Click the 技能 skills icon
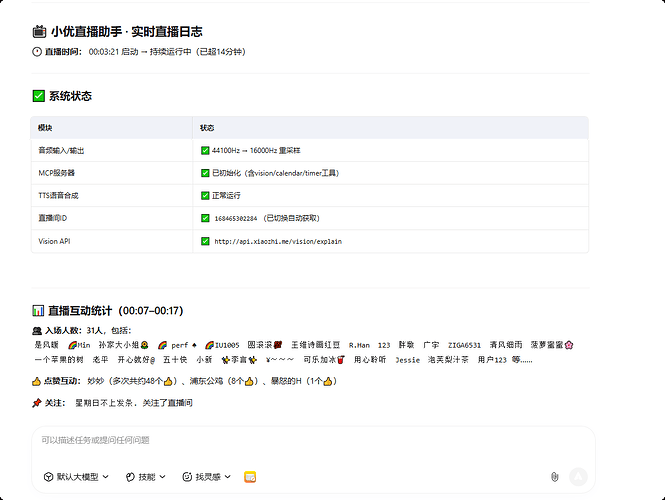The width and height of the screenshot is (665, 500). tap(130, 477)
